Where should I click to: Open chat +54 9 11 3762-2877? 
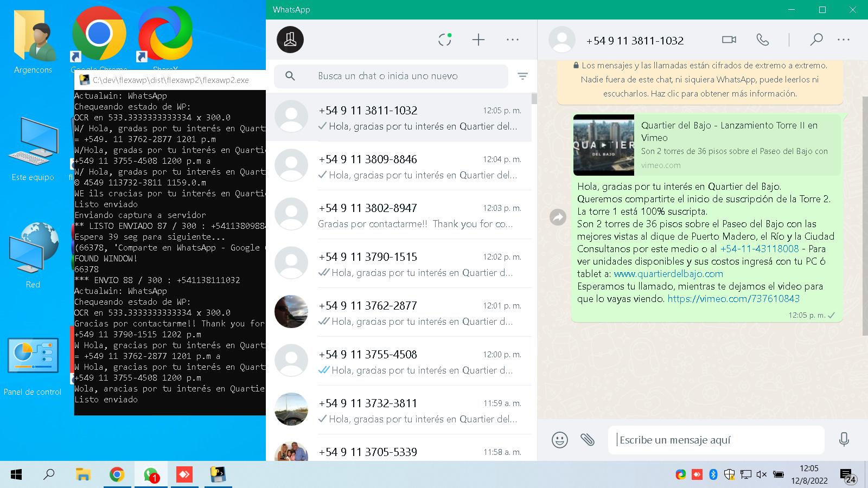click(399, 312)
